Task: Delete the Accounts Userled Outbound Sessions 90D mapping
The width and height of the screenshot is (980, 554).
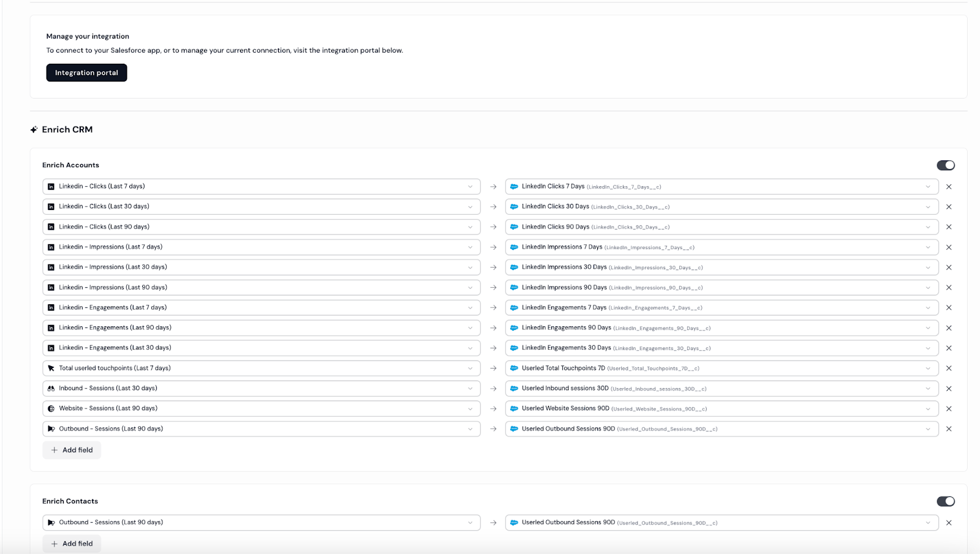Action: (949, 429)
